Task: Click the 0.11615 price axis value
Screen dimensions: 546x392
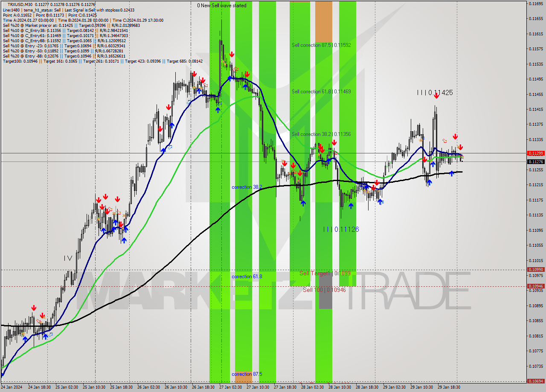Action: pyautogui.click(x=535, y=34)
